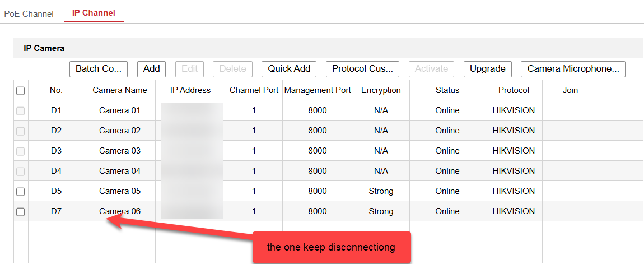Click the Camera Name column header

click(x=120, y=90)
